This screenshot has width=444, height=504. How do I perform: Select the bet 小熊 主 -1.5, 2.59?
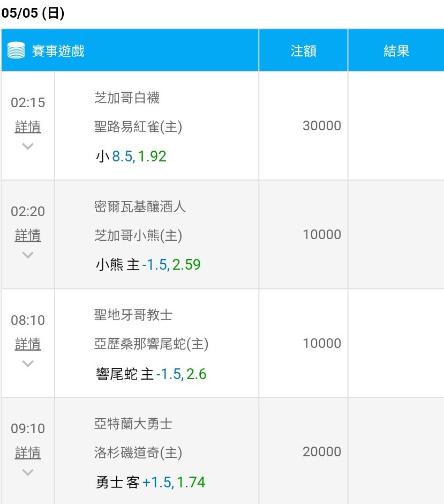(x=148, y=265)
